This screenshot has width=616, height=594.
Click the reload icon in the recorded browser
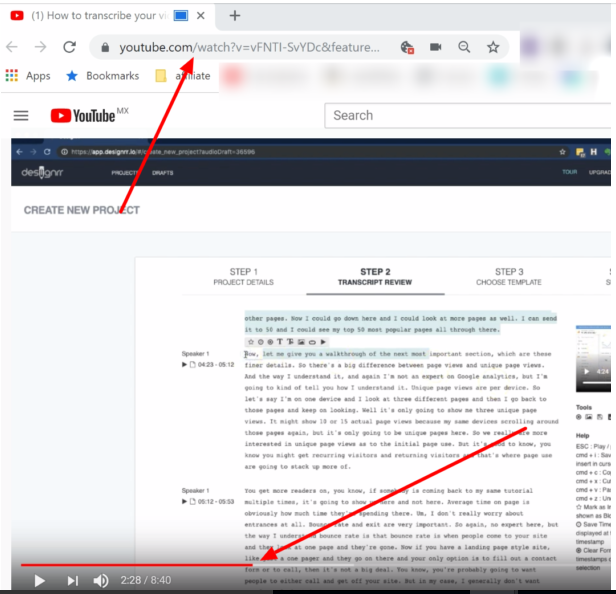47,152
